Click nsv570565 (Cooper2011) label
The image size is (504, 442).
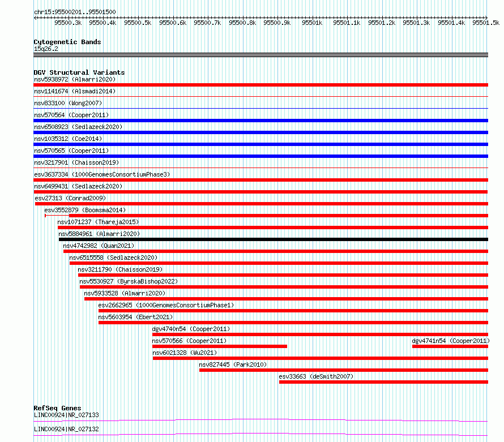pos(71,151)
